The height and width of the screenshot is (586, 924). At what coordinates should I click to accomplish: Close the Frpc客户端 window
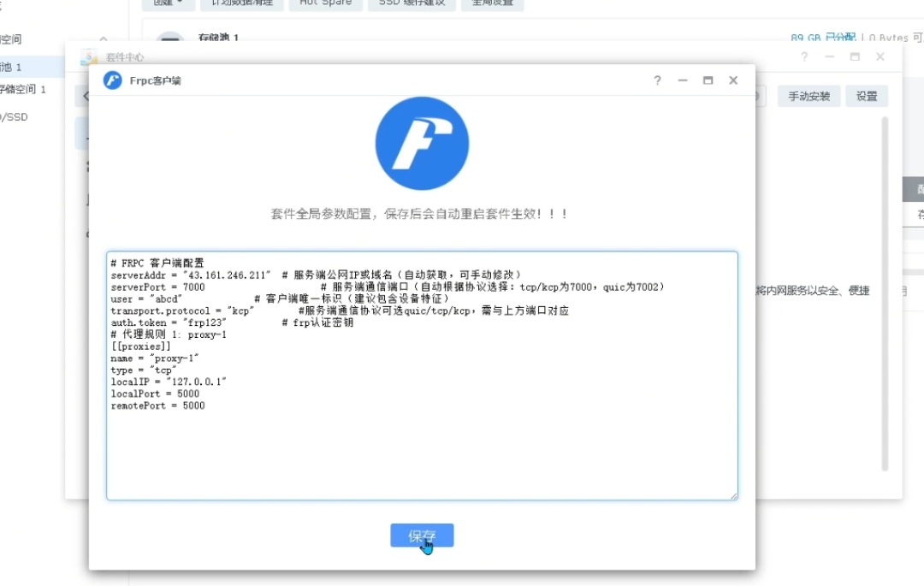(x=733, y=80)
